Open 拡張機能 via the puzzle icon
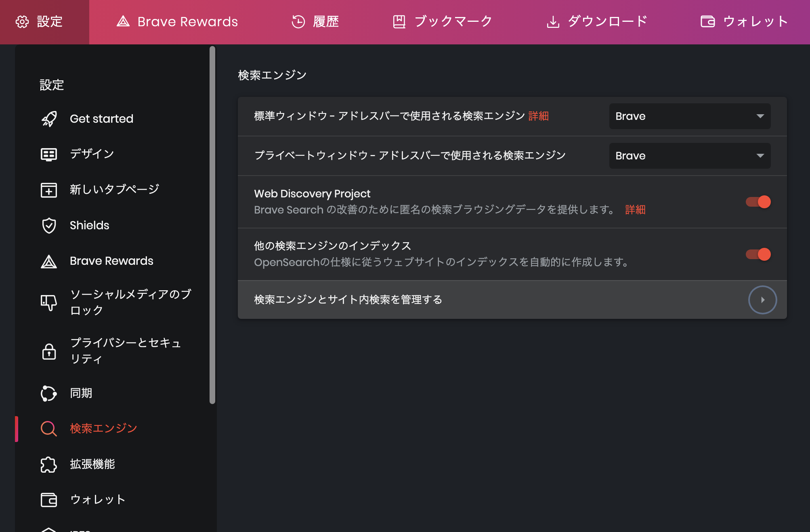 [x=48, y=465]
